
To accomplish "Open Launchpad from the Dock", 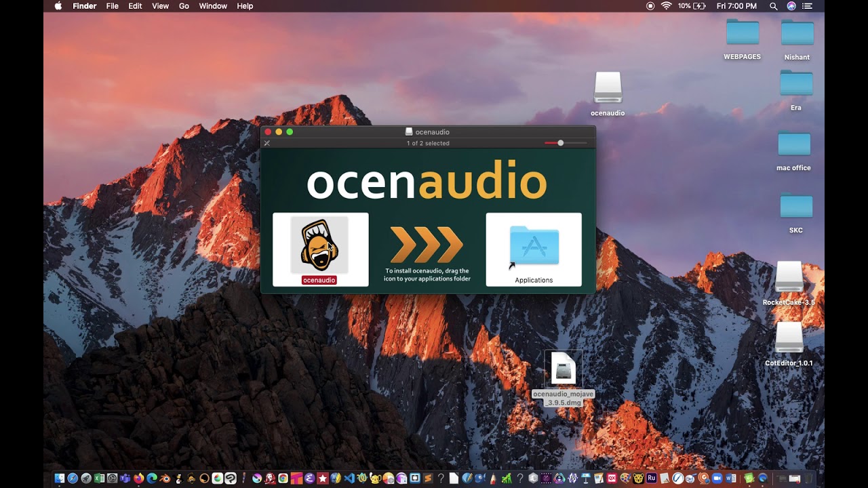I will coord(86,479).
